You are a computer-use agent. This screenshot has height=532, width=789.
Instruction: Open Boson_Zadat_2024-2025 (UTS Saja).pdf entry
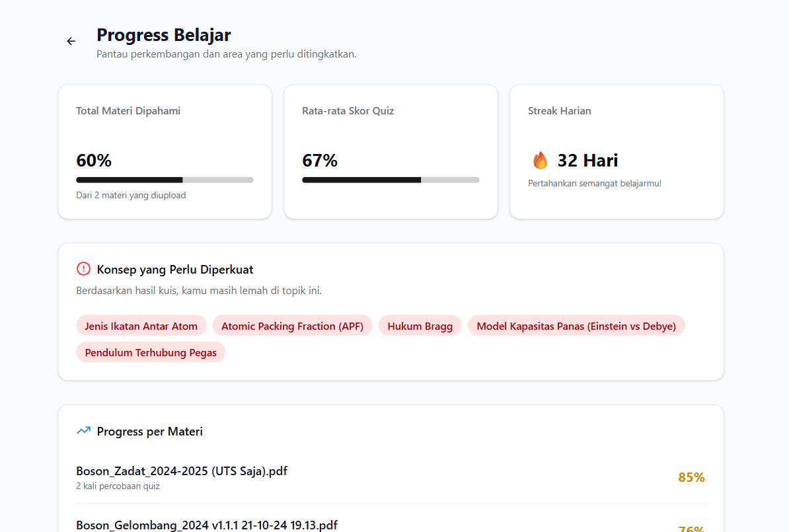pos(182,471)
